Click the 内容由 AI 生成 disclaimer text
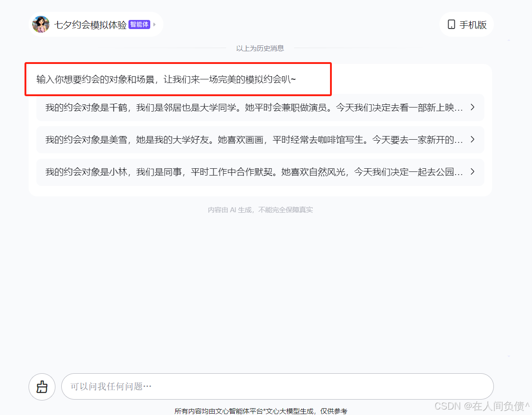 click(260, 210)
